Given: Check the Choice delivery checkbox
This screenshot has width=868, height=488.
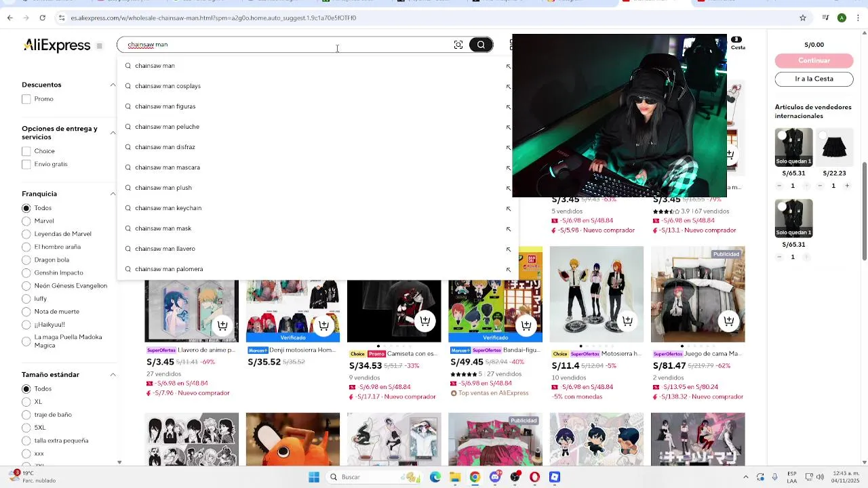Looking at the screenshot, I should click(x=26, y=151).
